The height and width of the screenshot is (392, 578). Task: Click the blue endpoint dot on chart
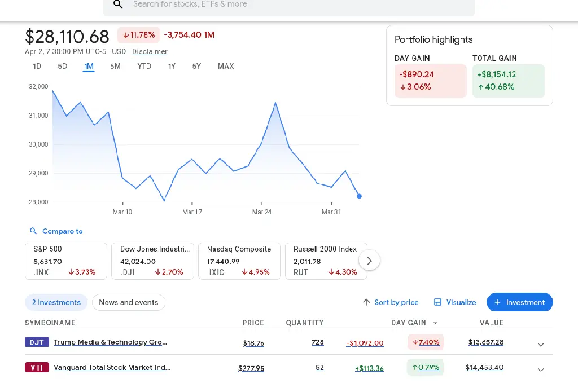click(x=359, y=196)
